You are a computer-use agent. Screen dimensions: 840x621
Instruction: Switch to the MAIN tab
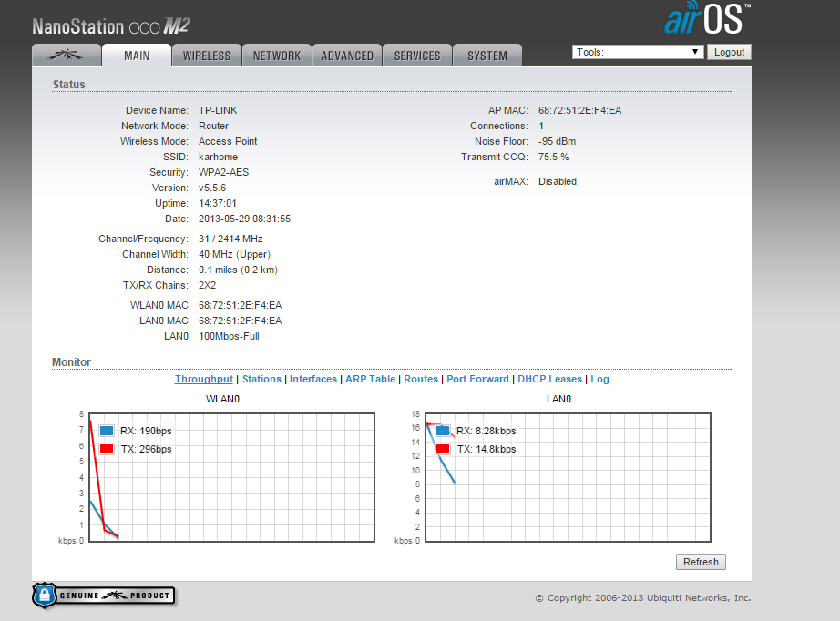tap(137, 56)
